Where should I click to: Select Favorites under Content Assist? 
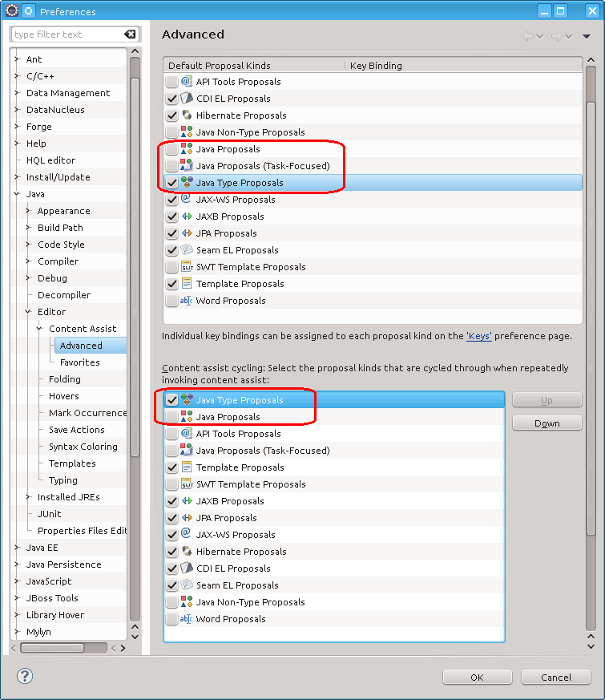[80, 362]
